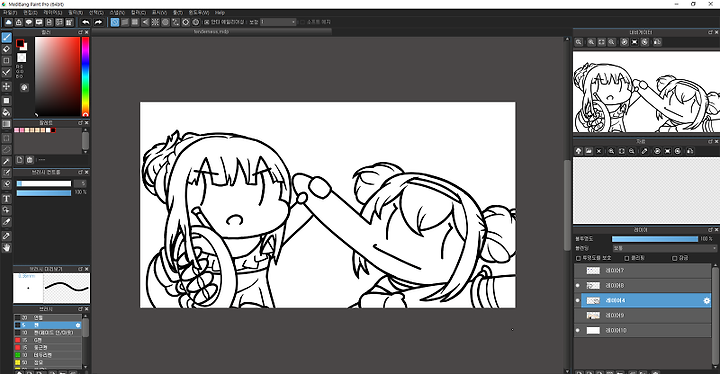The width and height of the screenshot is (720, 374).
Task: Turn snap off with the highlighted snap icon
Action: coord(115,22)
